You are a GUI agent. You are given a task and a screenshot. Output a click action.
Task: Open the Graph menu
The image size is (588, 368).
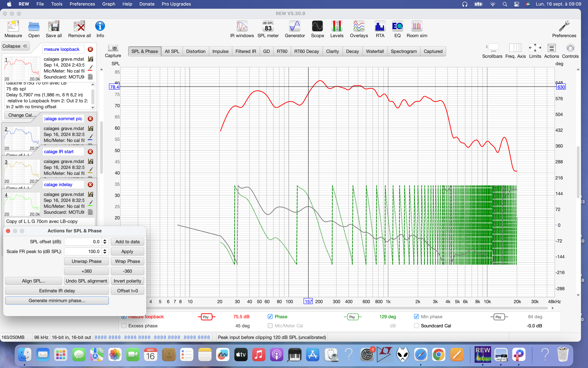point(109,4)
